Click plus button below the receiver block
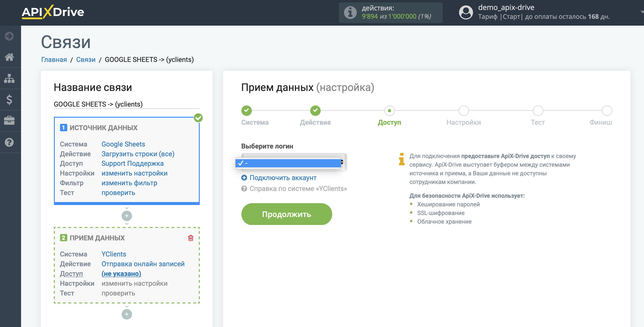 click(127, 314)
